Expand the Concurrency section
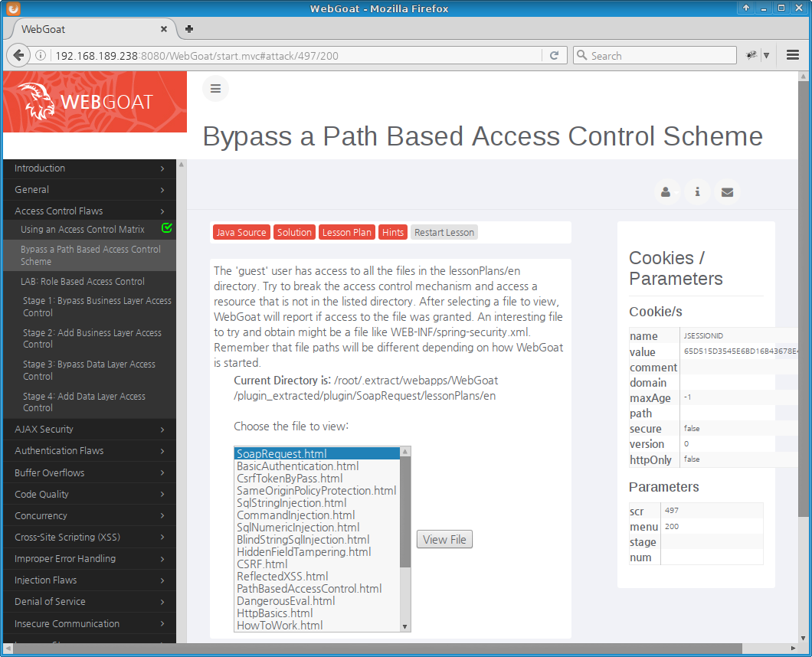 90,515
